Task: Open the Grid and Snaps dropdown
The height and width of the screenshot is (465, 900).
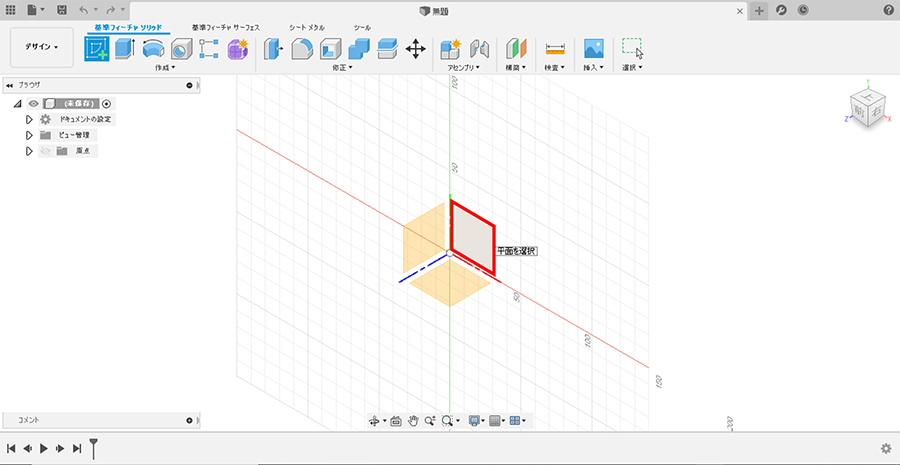Action: tap(497, 421)
